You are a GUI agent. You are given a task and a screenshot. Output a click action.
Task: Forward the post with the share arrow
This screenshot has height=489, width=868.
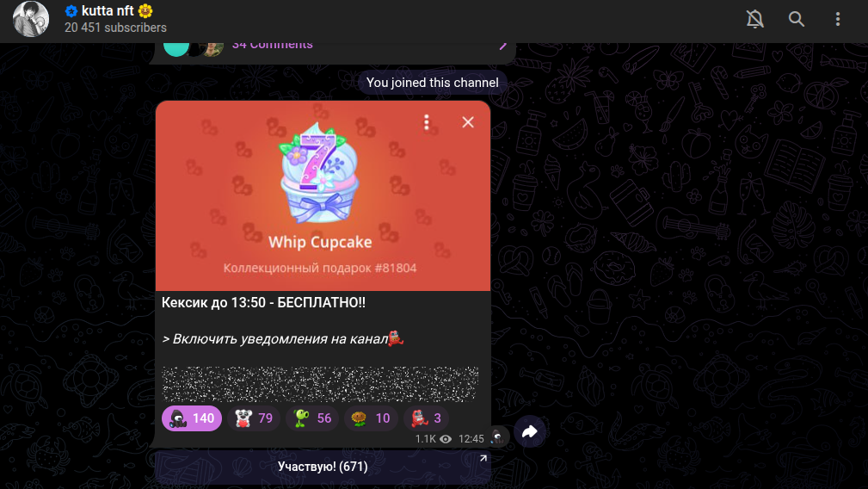[x=530, y=431]
